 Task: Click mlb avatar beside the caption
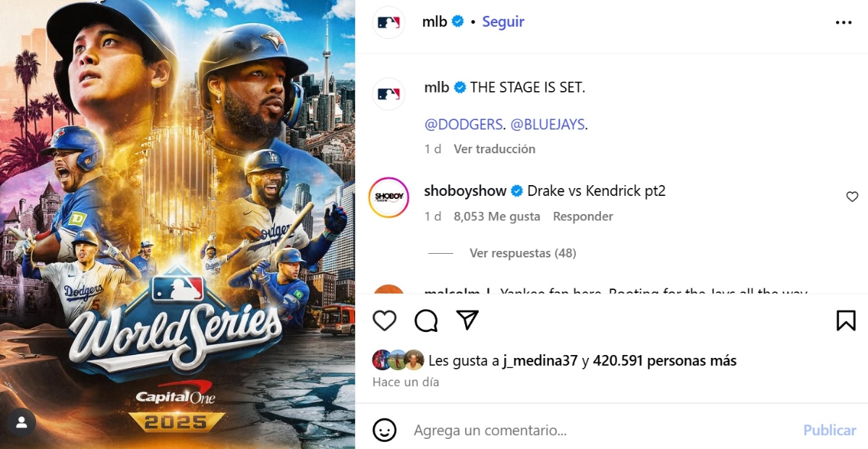pos(388,94)
